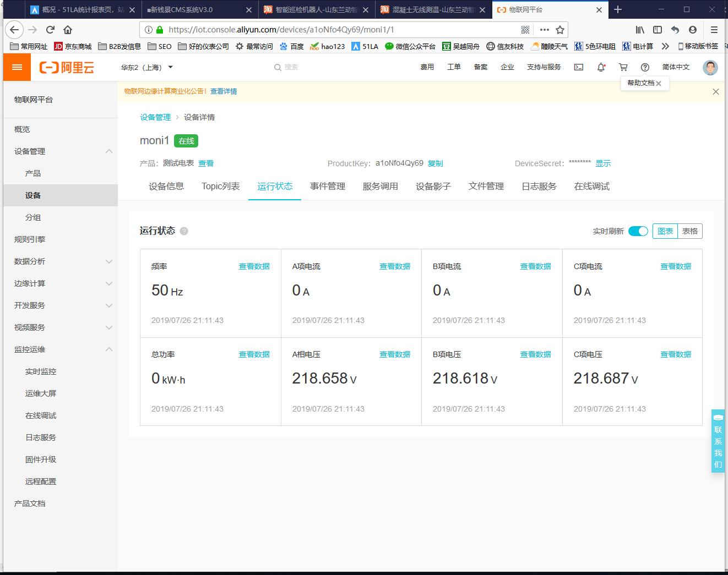Switch to the Topic列表 tab
Screen dimensions: 728x575
tap(220, 186)
